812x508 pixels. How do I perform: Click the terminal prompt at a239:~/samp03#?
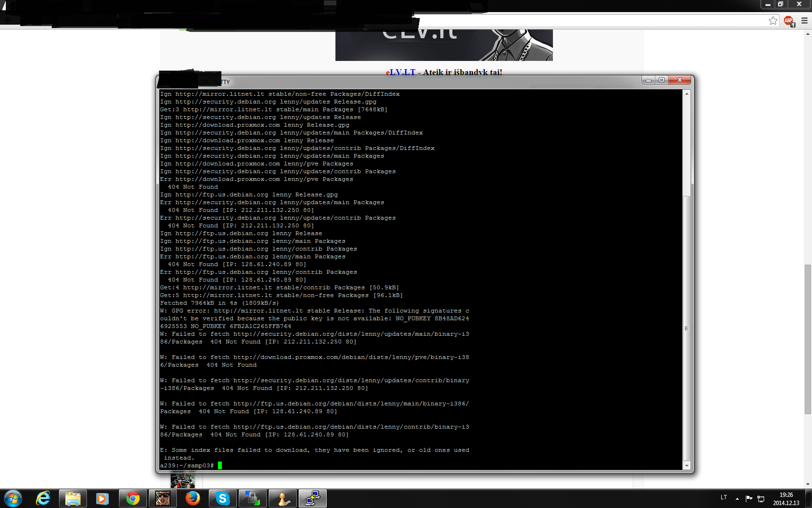point(187,465)
